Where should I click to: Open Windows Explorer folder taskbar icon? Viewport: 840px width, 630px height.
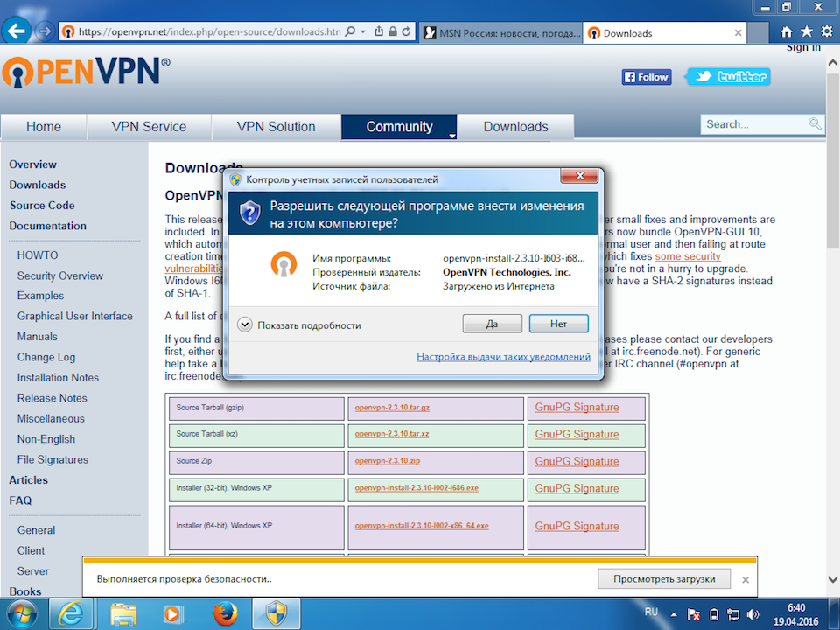click(x=123, y=614)
